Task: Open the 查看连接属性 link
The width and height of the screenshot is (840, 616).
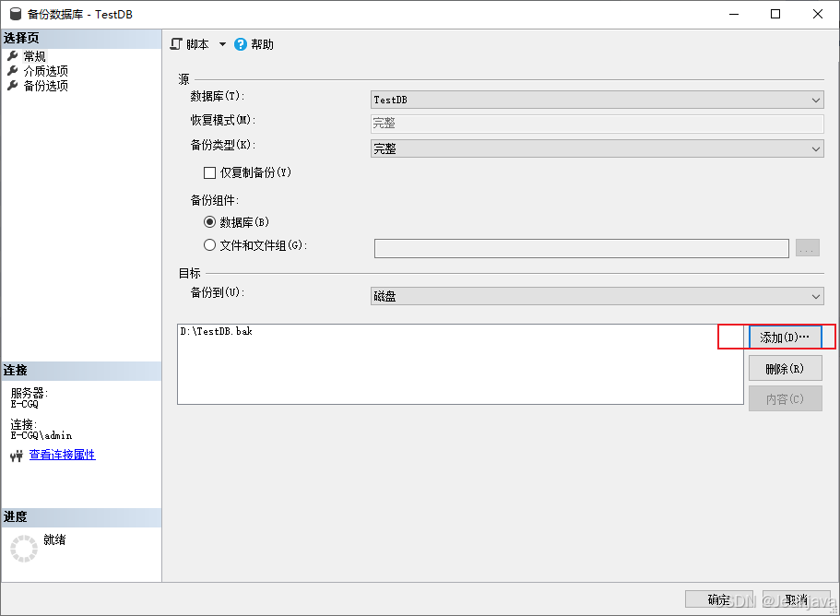Action: click(62, 455)
